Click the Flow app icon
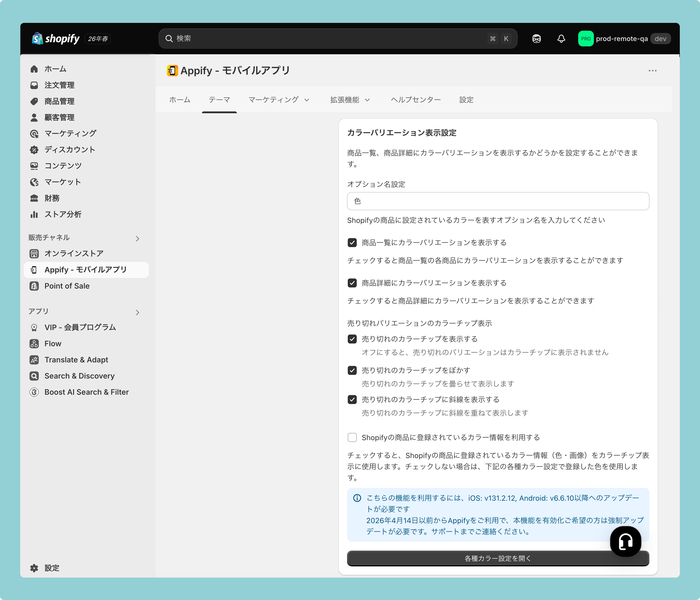This screenshot has height=600, width=700. click(x=34, y=344)
